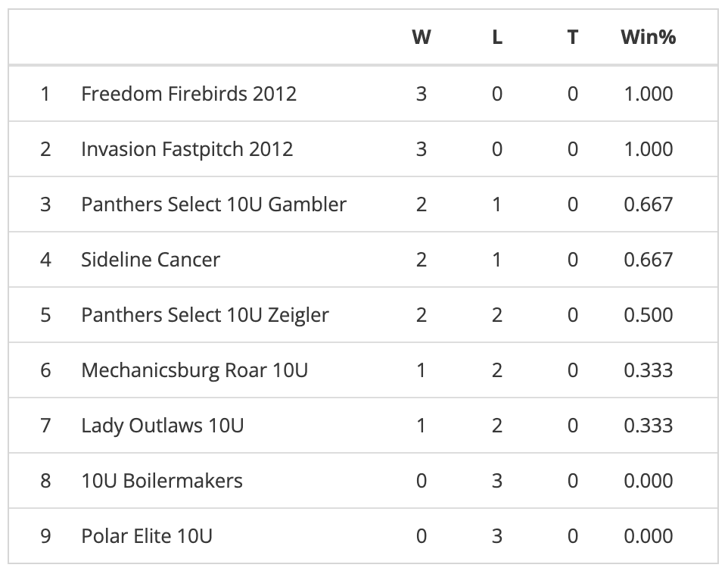Click the wins value for Sideline Cancer
Image resolution: width=728 pixels, height=574 pixels.
421,259
